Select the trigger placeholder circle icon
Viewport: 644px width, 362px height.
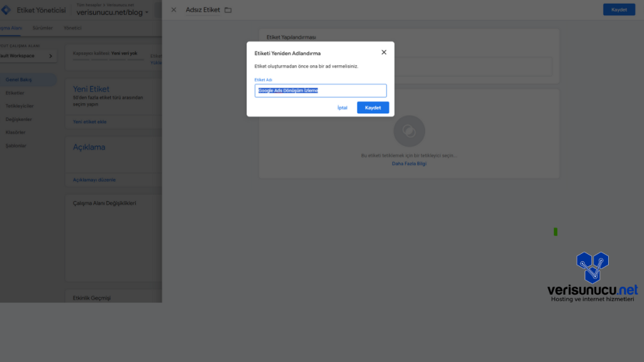click(x=409, y=131)
